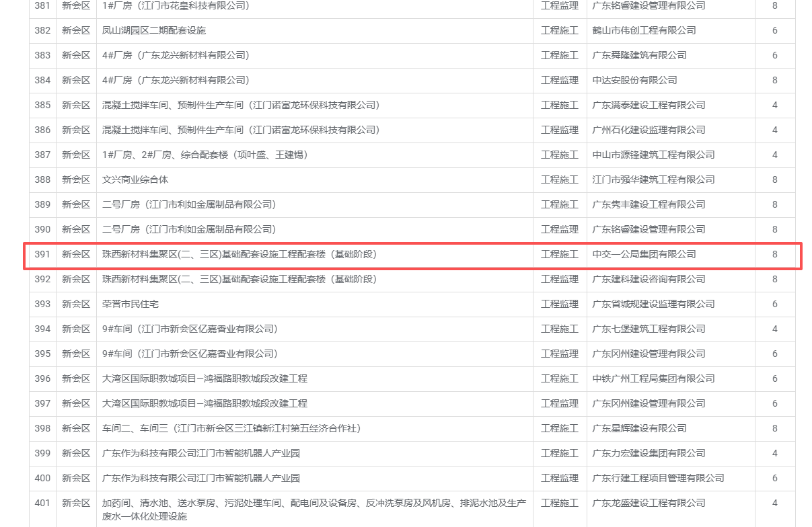Click company 广州石化建设监理有限公司
Image resolution: width=812 pixels, height=527 pixels.
point(649,130)
